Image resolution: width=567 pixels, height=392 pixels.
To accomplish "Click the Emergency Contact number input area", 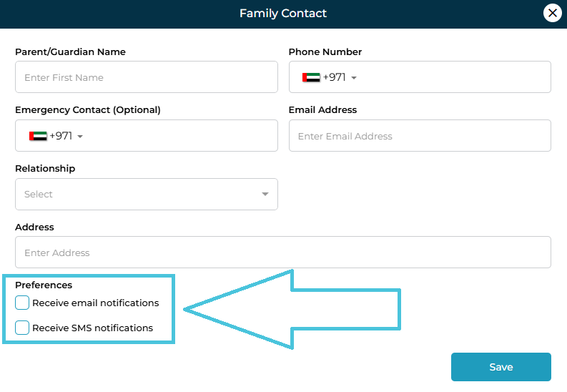I will tap(179, 136).
